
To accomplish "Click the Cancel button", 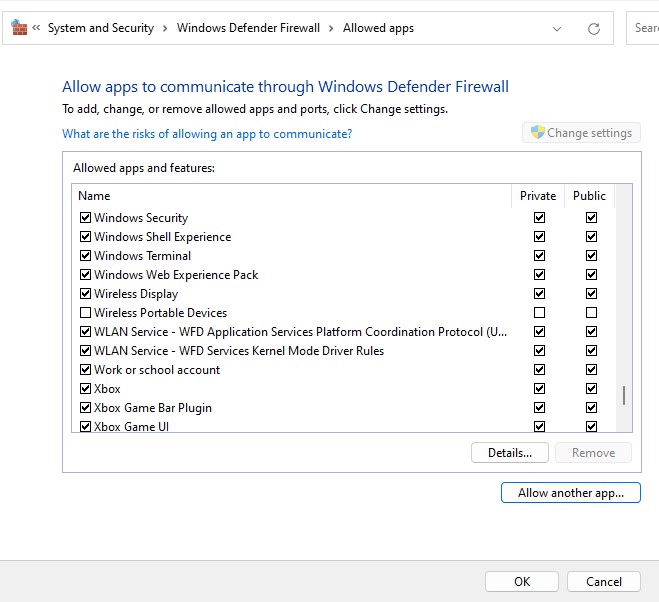I will 604,581.
